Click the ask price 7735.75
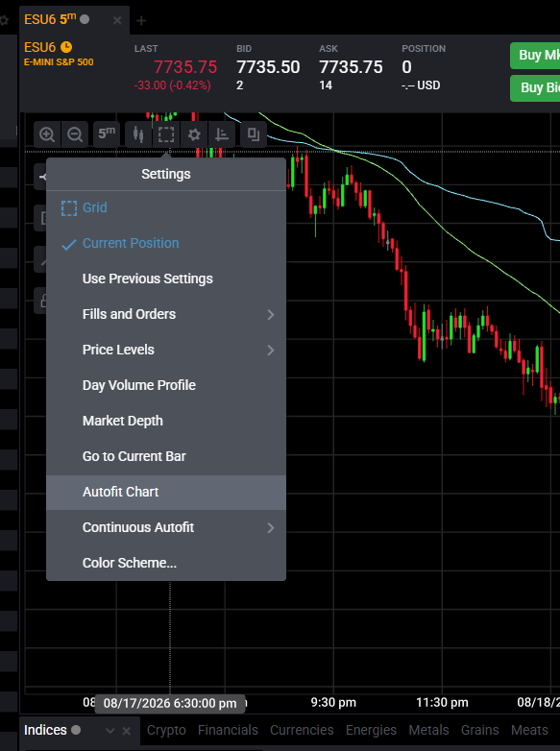Screen dimensions: 560x751 [x=352, y=67]
